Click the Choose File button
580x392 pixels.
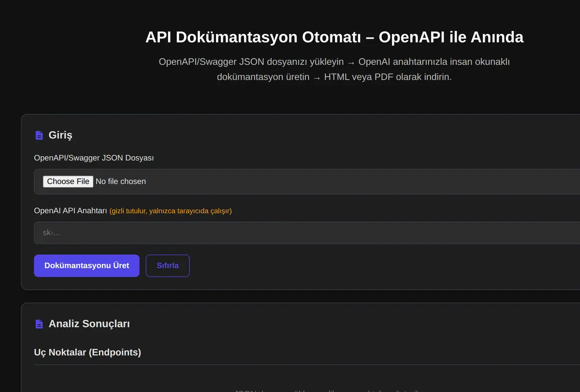pyautogui.click(x=68, y=181)
